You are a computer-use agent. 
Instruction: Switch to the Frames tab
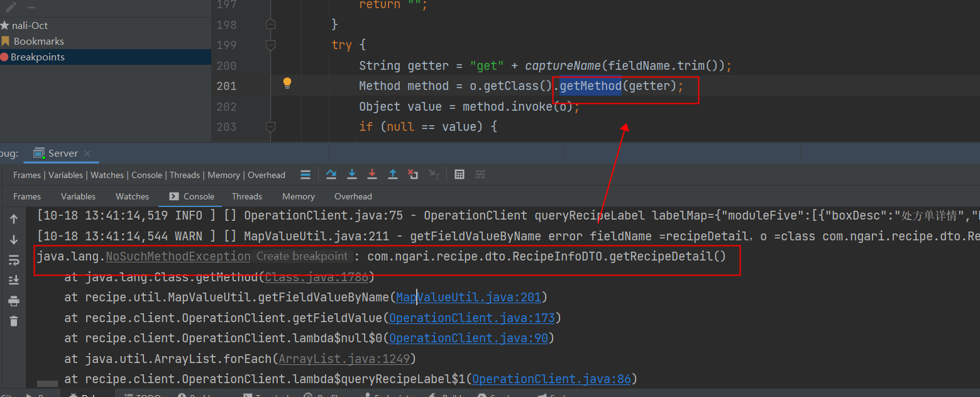coord(27,196)
